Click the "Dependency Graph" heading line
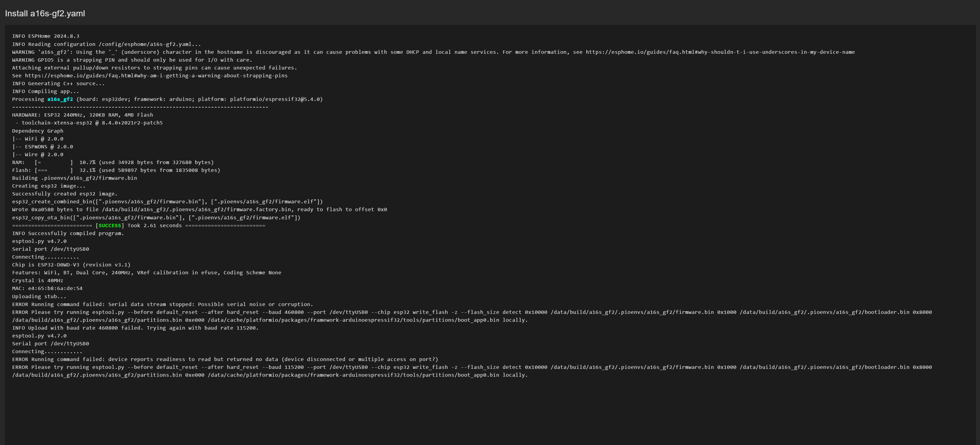Viewport: 980px width, 445px height. (x=38, y=131)
